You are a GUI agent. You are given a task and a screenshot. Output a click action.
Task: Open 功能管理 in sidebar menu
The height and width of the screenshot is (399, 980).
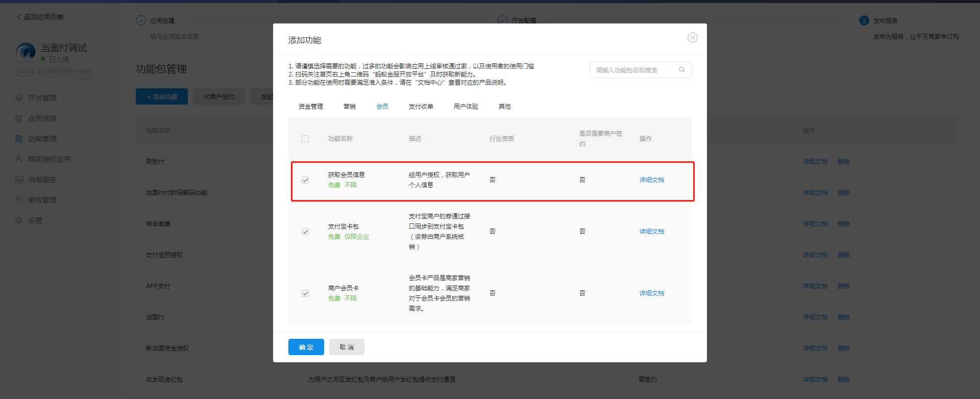(x=42, y=139)
